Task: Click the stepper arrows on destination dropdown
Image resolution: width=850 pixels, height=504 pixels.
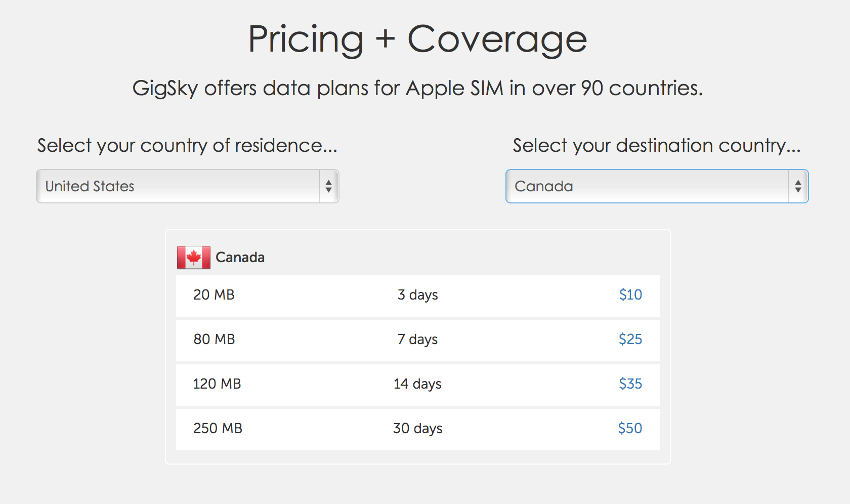Action: coord(798,186)
